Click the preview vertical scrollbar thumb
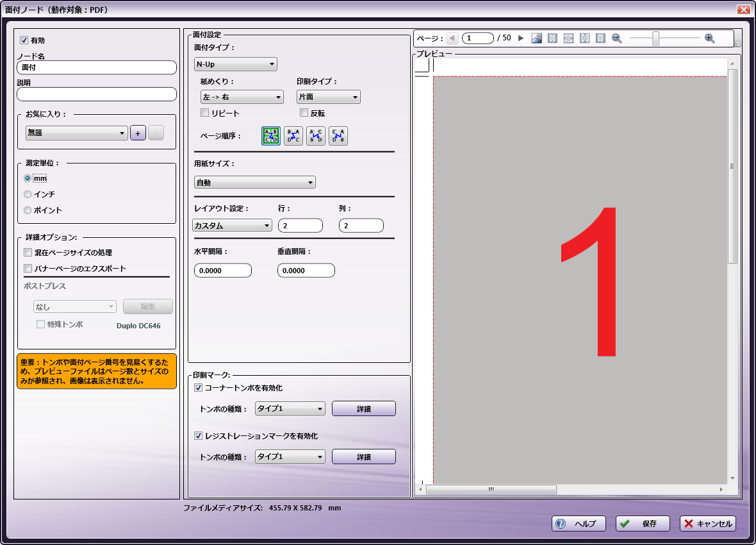Screen dimensions: 756x545 [x=732, y=166]
